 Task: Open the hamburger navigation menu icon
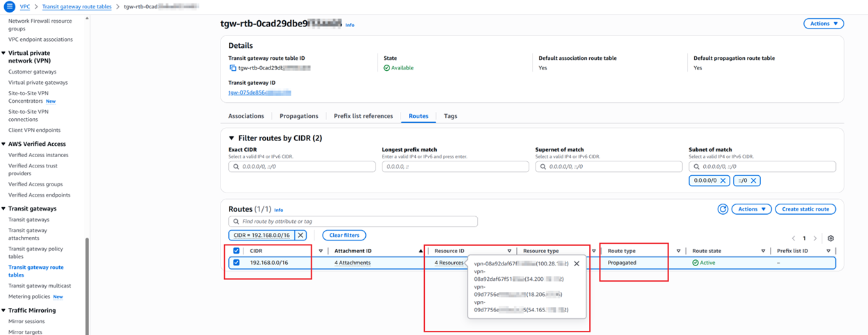[9, 6]
